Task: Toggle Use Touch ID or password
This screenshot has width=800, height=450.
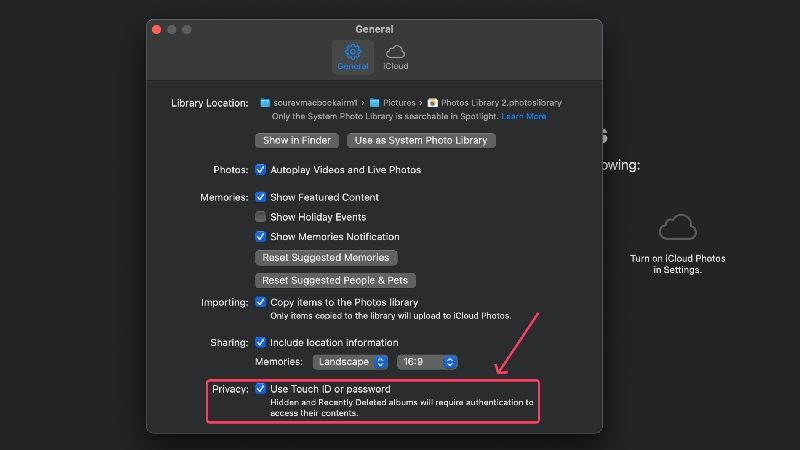Action: (x=260, y=389)
